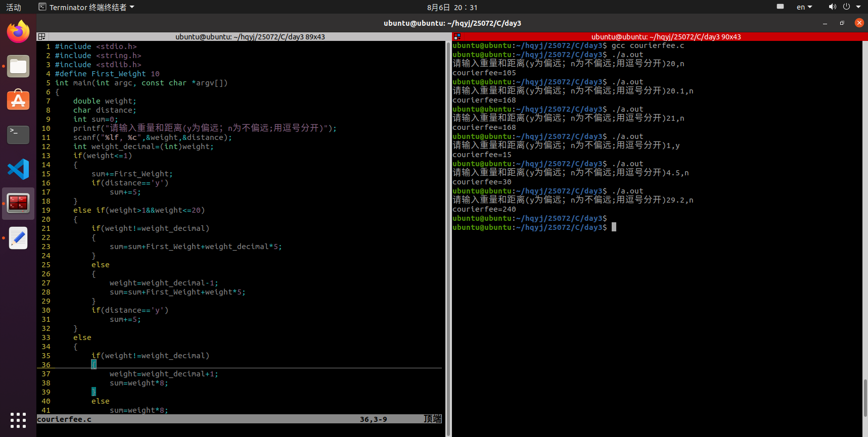
Task: Open the Activities overview
Action: pyautogui.click(x=14, y=7)
